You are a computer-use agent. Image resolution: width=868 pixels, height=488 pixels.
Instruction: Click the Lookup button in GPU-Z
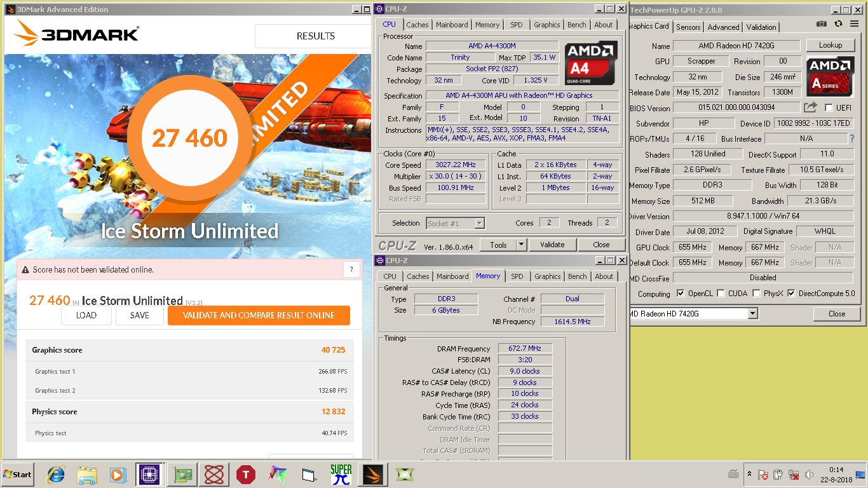point(831,45)
